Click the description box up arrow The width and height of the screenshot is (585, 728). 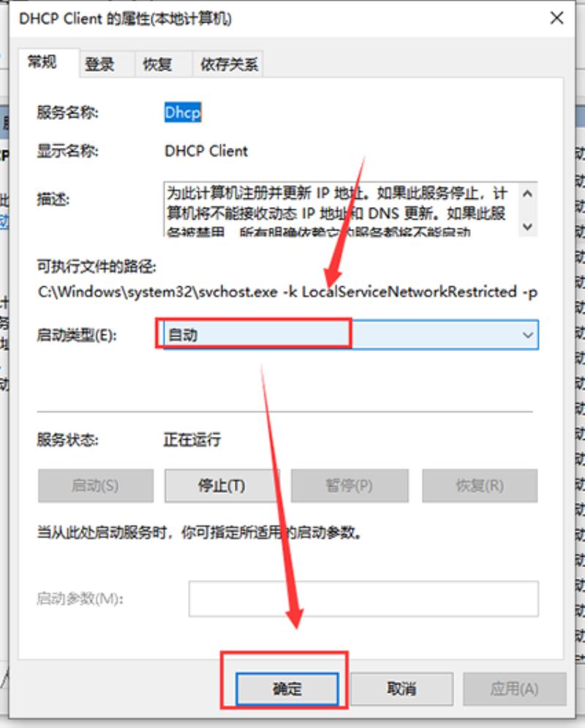[x=527, y=194]
